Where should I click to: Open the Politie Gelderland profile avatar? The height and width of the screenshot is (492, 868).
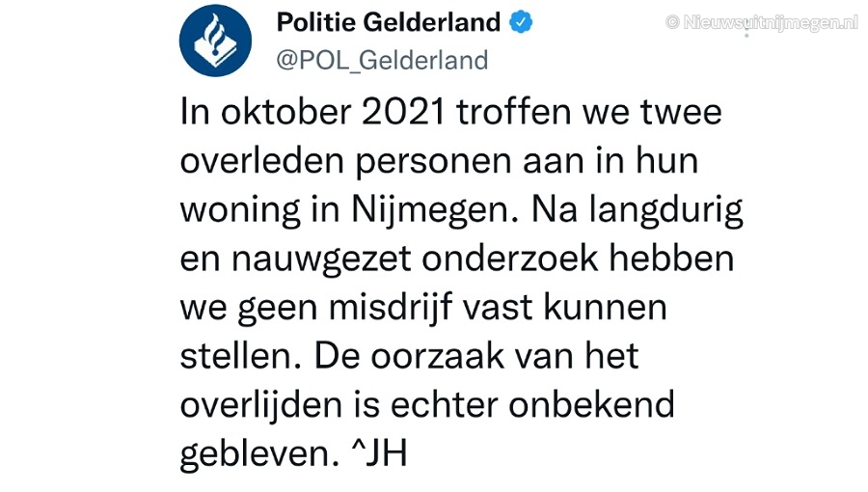click(x=215, y=41)
